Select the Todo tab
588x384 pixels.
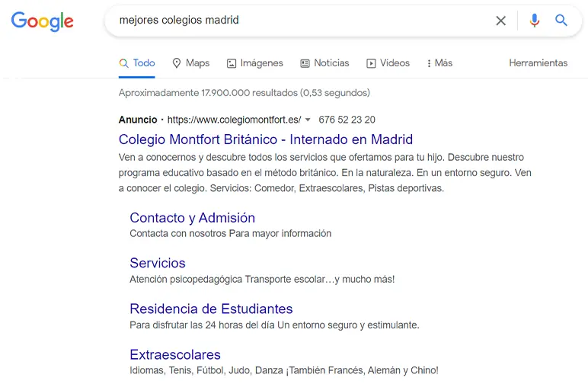pos(137,63)
